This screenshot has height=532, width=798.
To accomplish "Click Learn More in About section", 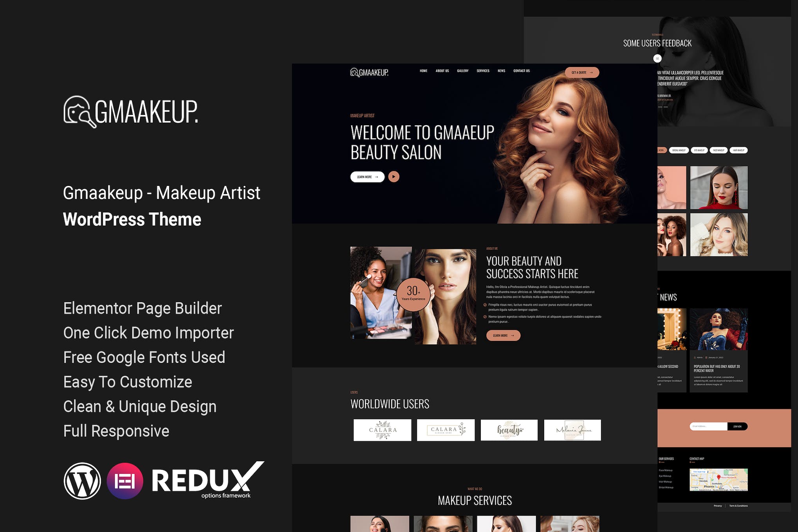I will pos(503,335).
